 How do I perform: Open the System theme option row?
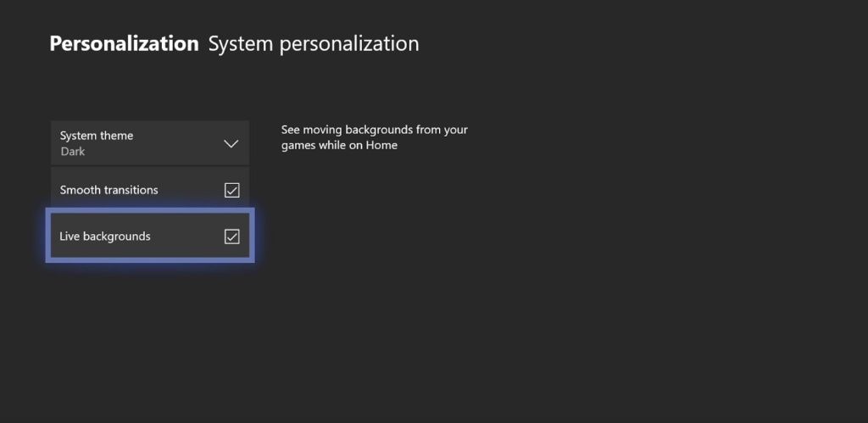coord(149,143)
